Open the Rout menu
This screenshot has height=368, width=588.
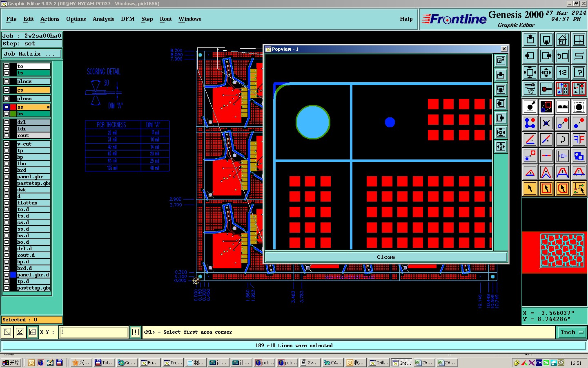tap(166, 19)
